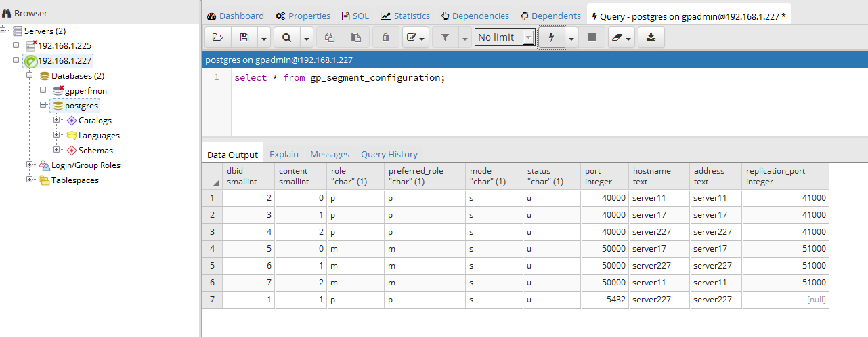
Task: Open the No limit rows dropdown
Action: (504, 37)
